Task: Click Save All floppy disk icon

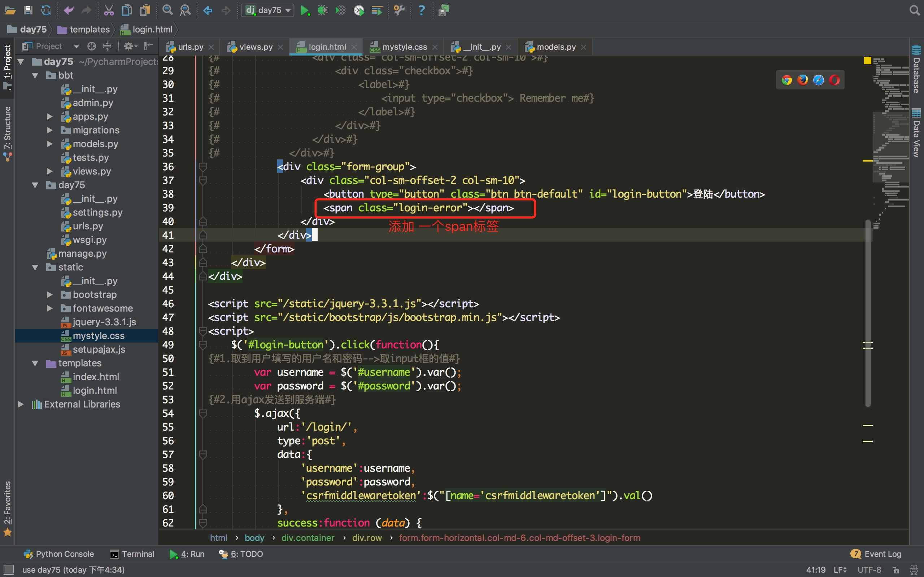Action: (x=28, y=10)
